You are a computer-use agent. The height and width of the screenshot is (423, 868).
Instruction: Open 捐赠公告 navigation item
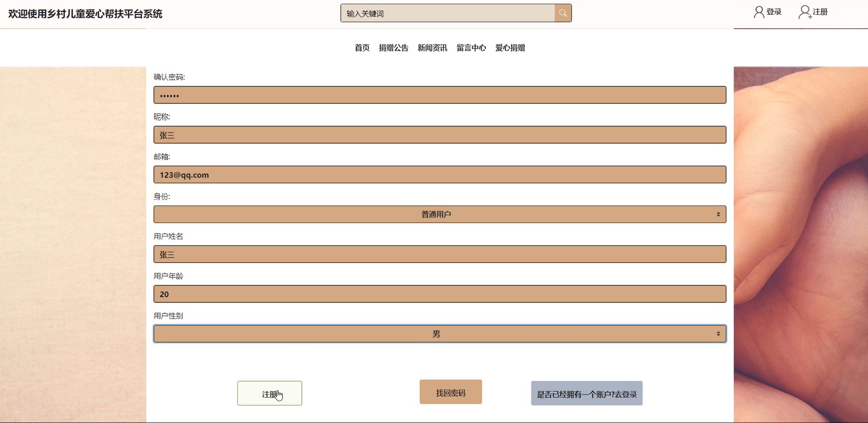click(x=393, y=48)
